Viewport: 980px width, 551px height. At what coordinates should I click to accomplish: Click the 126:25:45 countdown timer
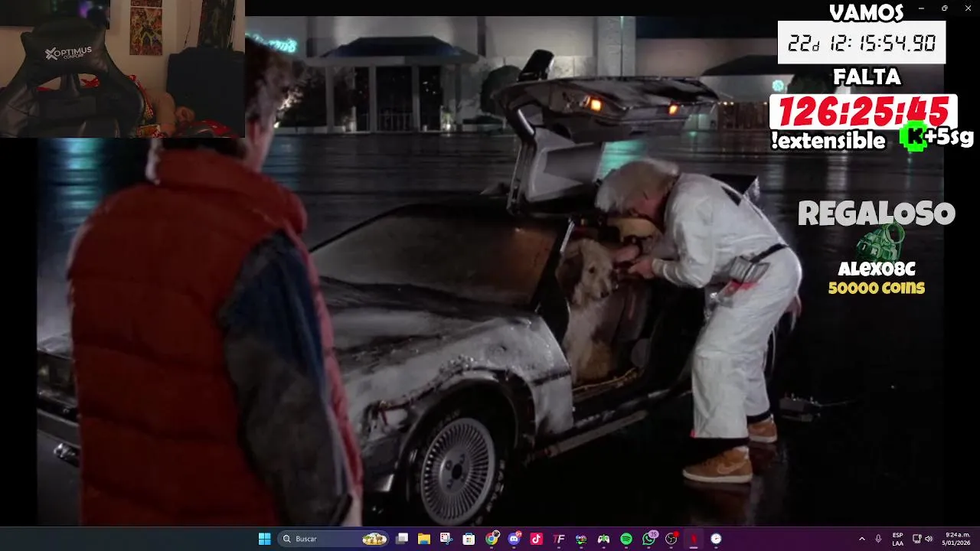pyautogui.click(x=863, y=112)
